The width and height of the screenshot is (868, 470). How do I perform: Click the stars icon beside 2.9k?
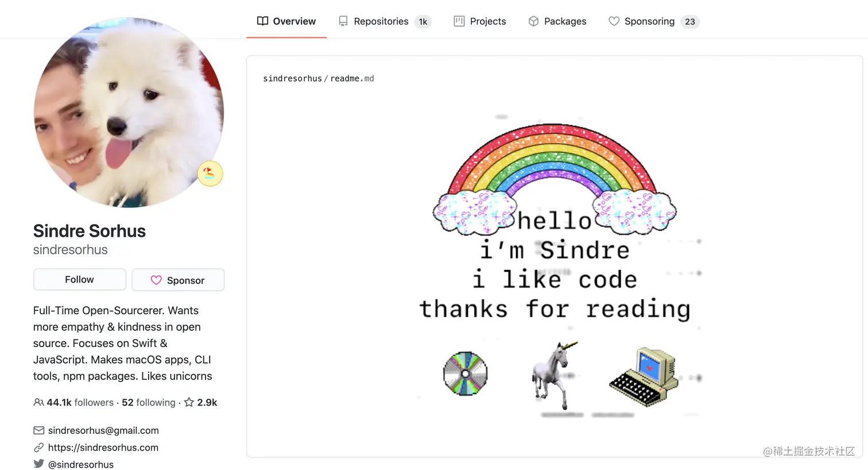(189, 402)
